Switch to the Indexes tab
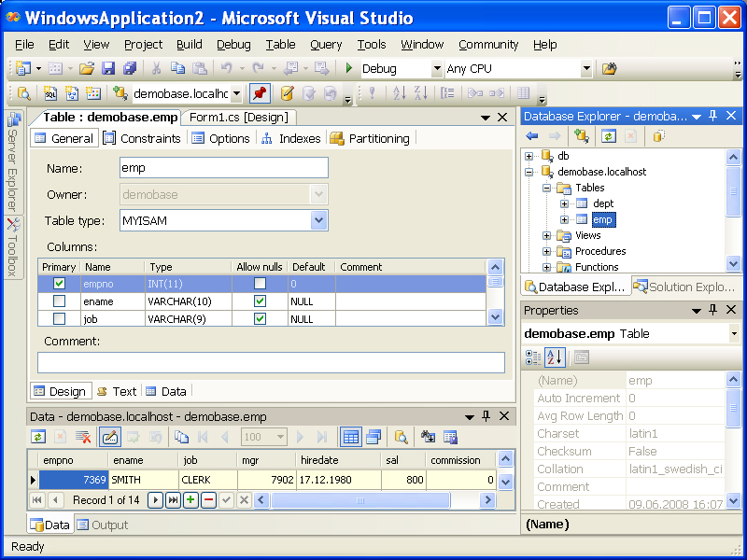 point(291,138)
